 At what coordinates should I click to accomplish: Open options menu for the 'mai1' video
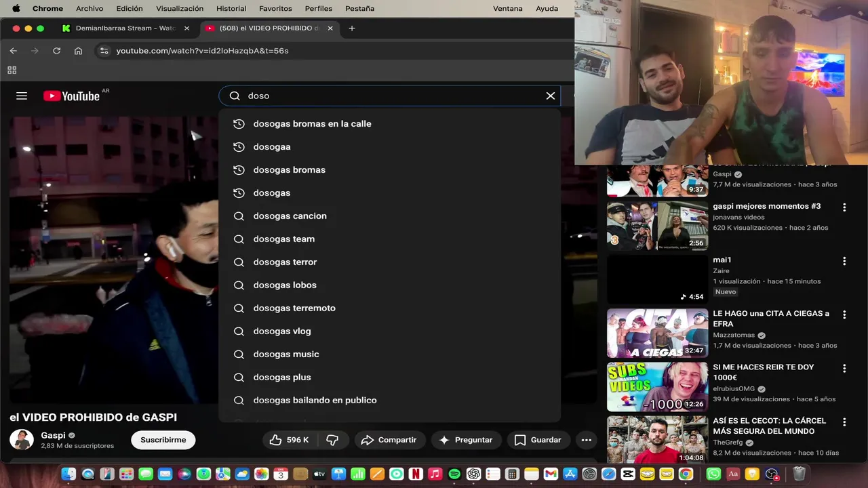pyautogui.click(x=844, y=261)
